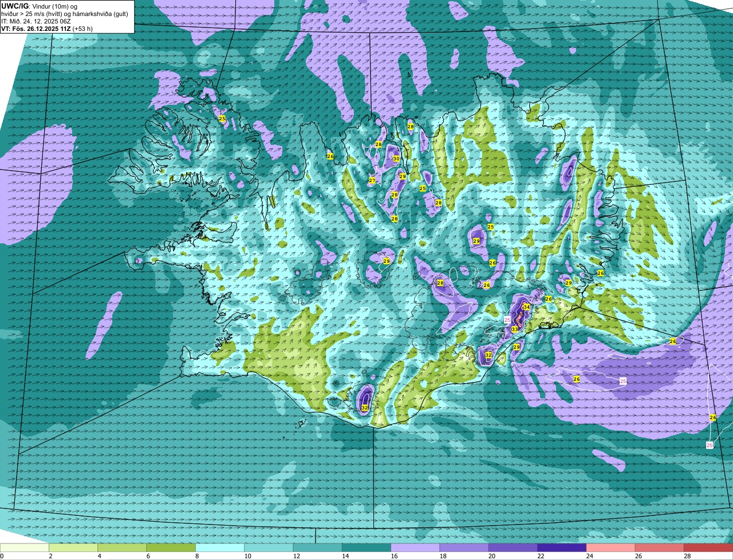Viewport: 733px width, 560px height.
Task: Click the dark teal 14–16 m/s legend swatch
Action: (366, 547)
